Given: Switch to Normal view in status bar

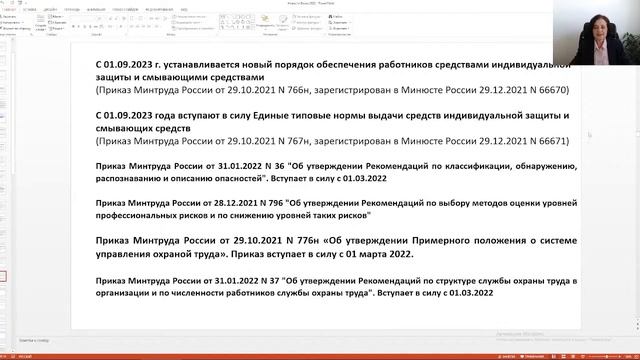Looking at the screenshot, I should tap(554, 357).
